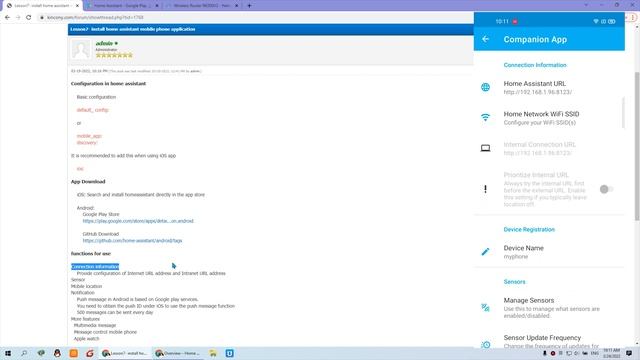Click the 'Device Registration' section header
The height and width of the screenshot is (360, 640).
click(x=529, y=229)
